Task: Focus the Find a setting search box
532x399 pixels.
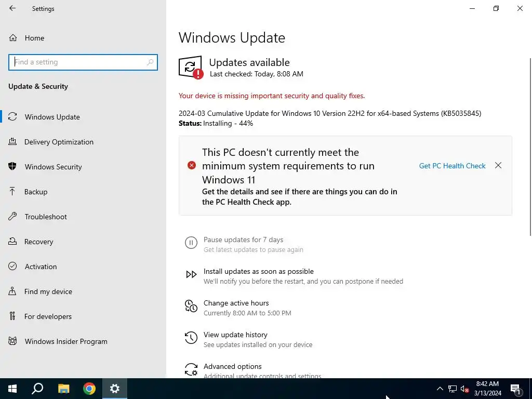Action: (x=83, y=62)
